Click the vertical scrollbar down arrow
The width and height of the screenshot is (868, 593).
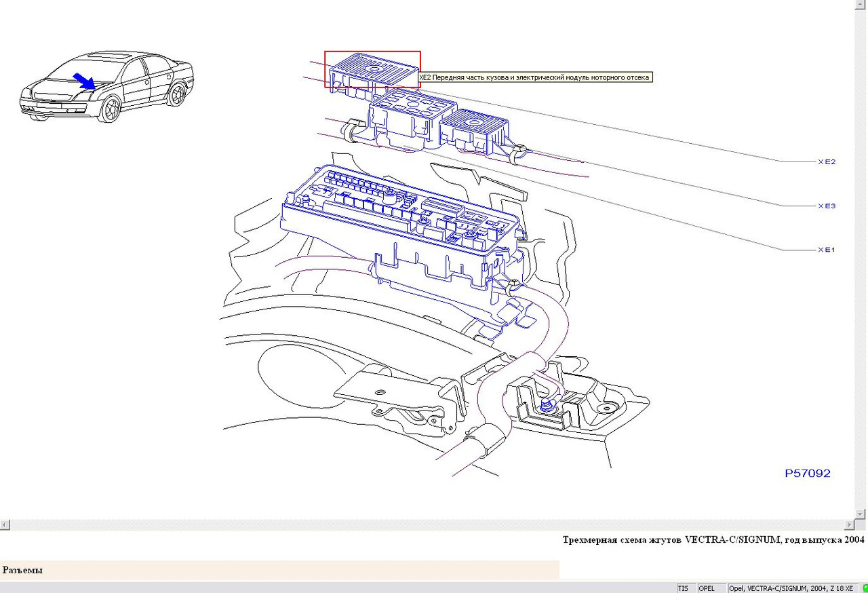[861, 514]
